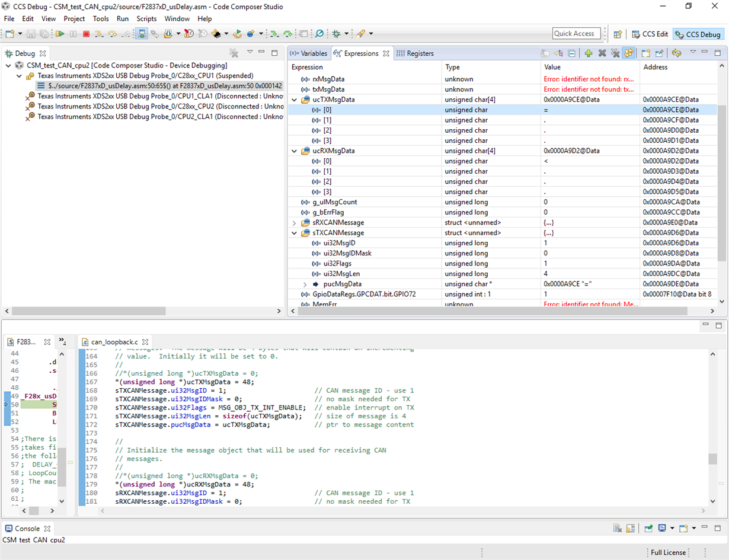Switch to the Registers tab
729x560 pixels.
click(415, 53)
